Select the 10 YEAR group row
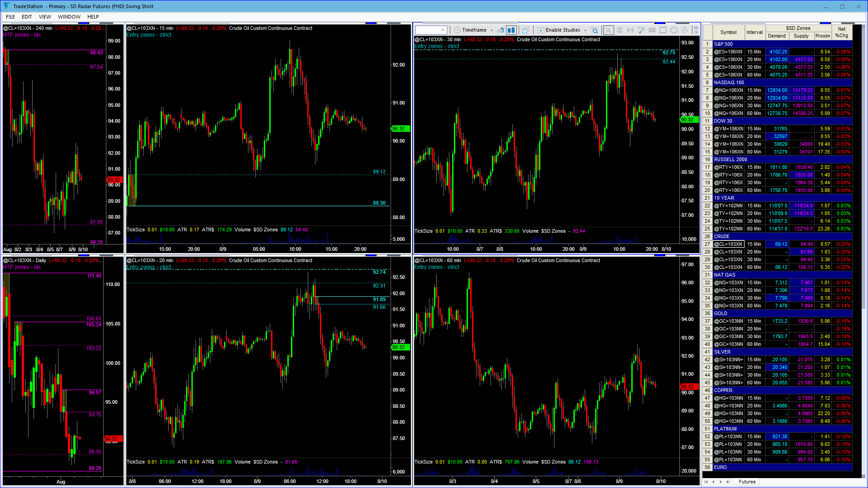Viewport: 868px width, 488px height. click(782, 198)
